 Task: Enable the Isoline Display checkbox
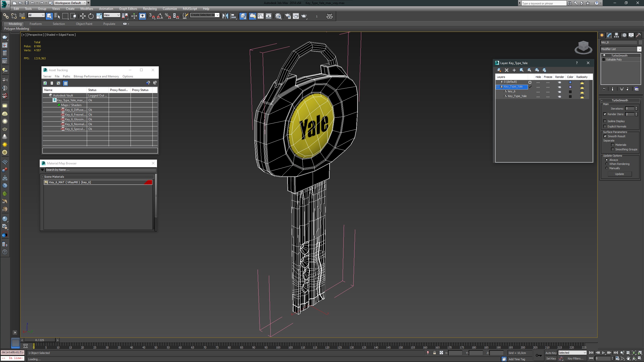(x=605, y=121)
